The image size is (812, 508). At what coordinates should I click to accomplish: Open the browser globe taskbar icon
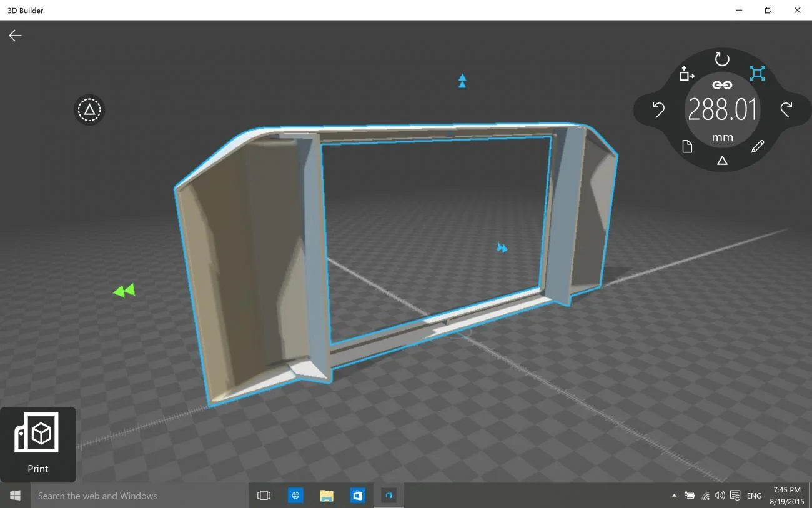(295, 496)
